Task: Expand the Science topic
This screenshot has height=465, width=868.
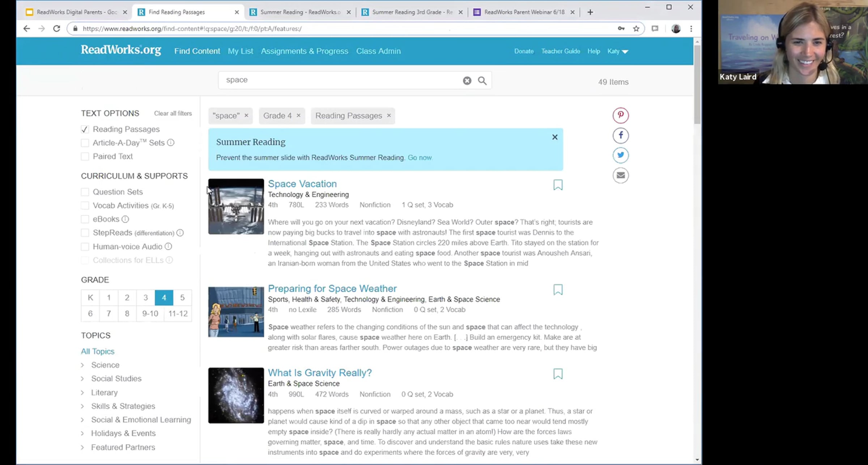Action: 82,365
